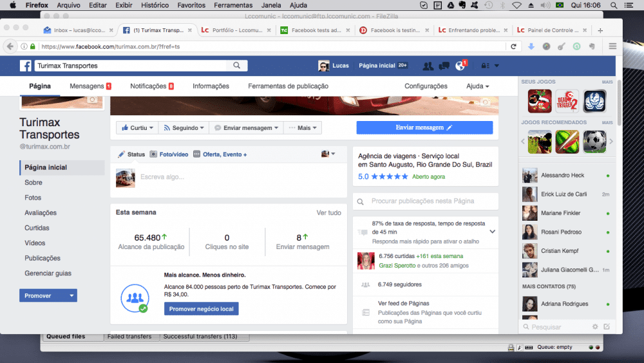
Task: Show previous recommended games arrow
Action: point(523,141)
